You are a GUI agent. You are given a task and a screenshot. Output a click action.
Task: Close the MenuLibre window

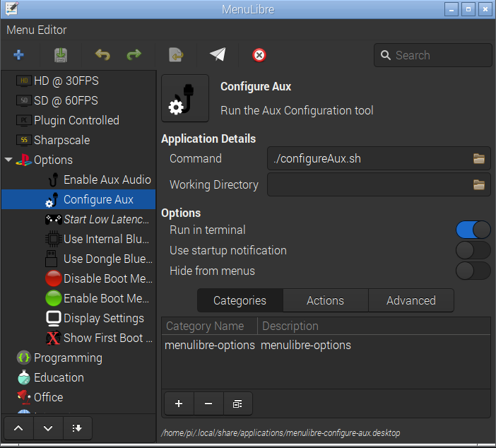485,9
